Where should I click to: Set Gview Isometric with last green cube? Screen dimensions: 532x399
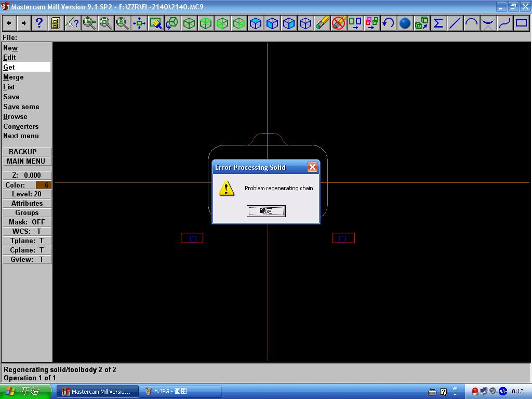[x=238, y=23]
